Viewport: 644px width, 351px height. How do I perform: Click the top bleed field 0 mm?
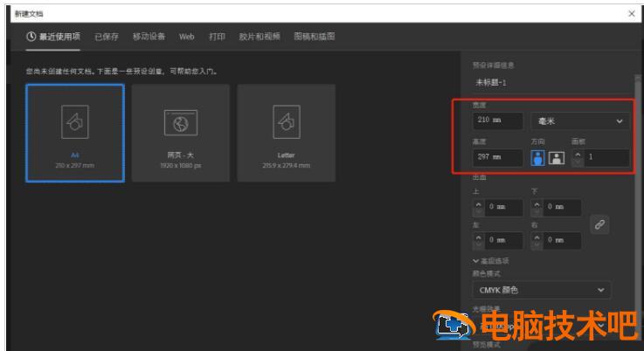click(x=503, y=207)
